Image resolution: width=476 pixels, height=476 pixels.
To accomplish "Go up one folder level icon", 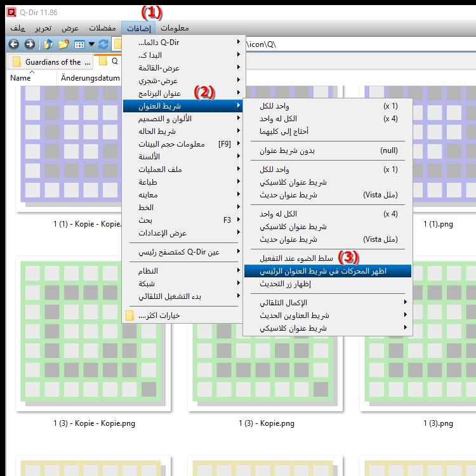I will 48,44.
